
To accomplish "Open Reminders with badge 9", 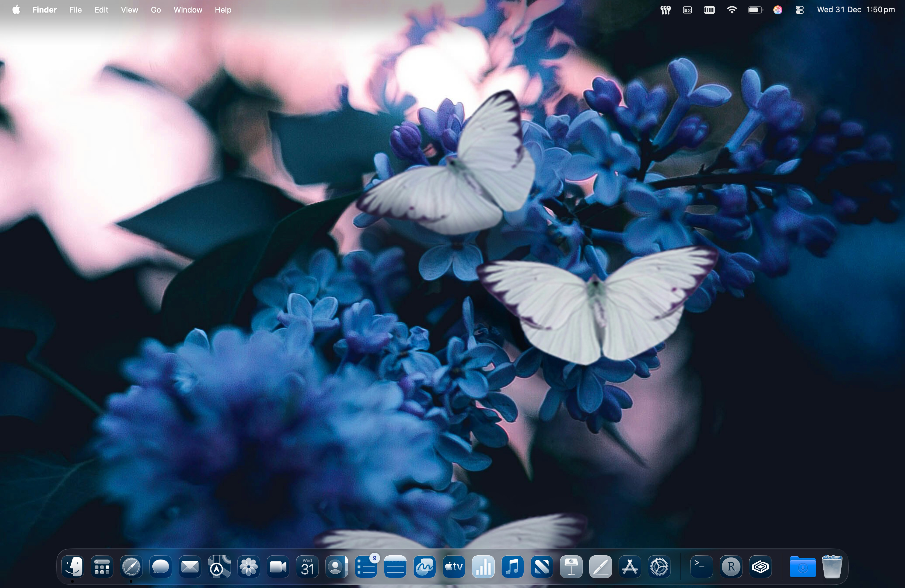I will pyautogui.click(x=366, y=567).
